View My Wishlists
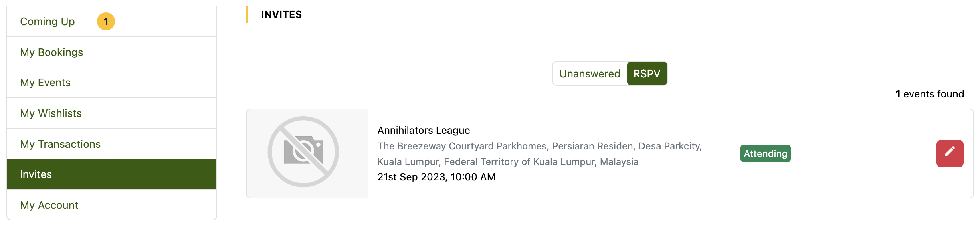980x226 pixels. click(x=51, y=113)
